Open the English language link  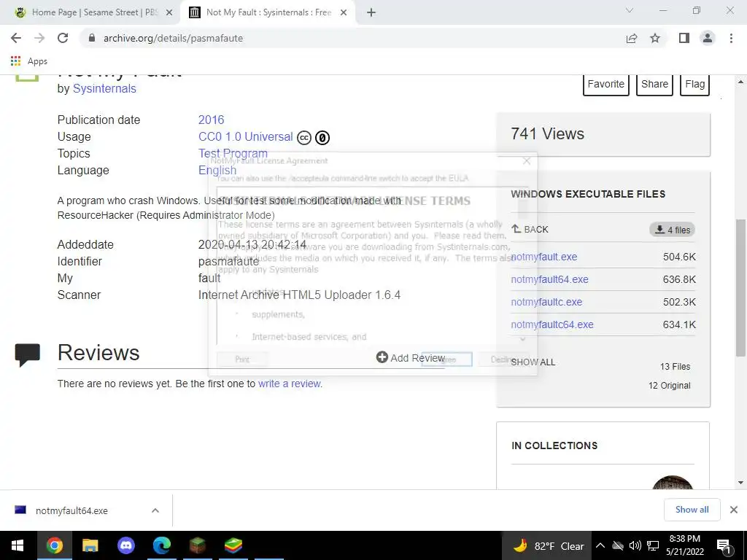(x=217, y=170)
